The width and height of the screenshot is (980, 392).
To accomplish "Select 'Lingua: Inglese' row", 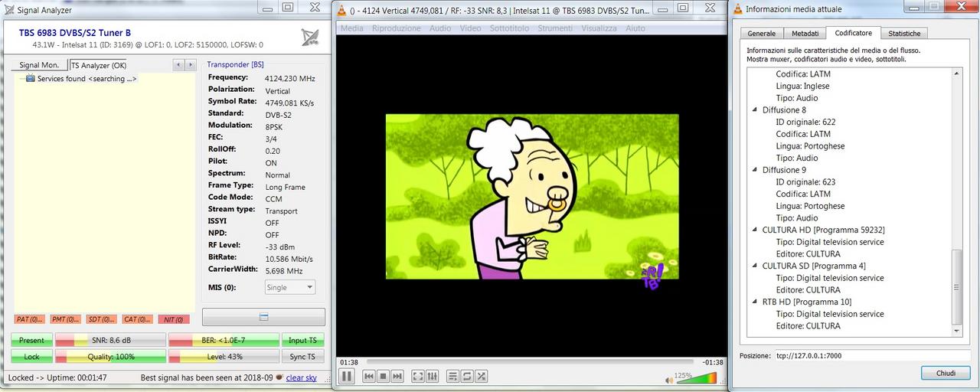I will tap(802, 86).
